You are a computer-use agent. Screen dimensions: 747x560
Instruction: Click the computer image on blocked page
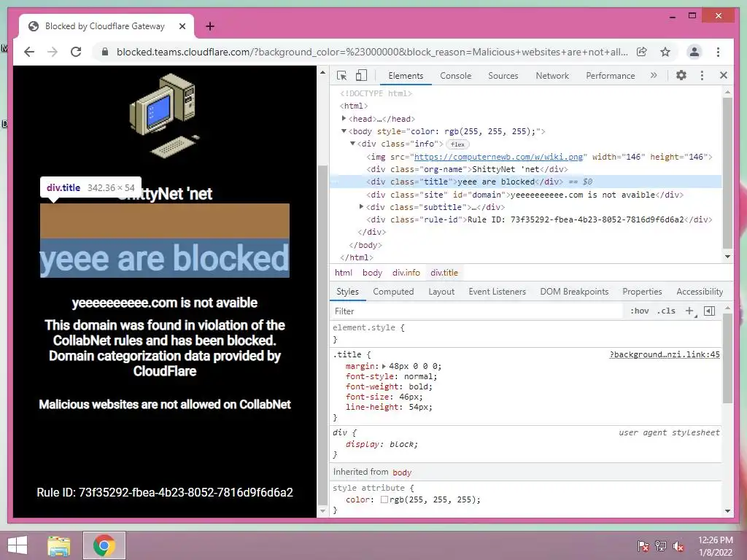coord(164,116)
